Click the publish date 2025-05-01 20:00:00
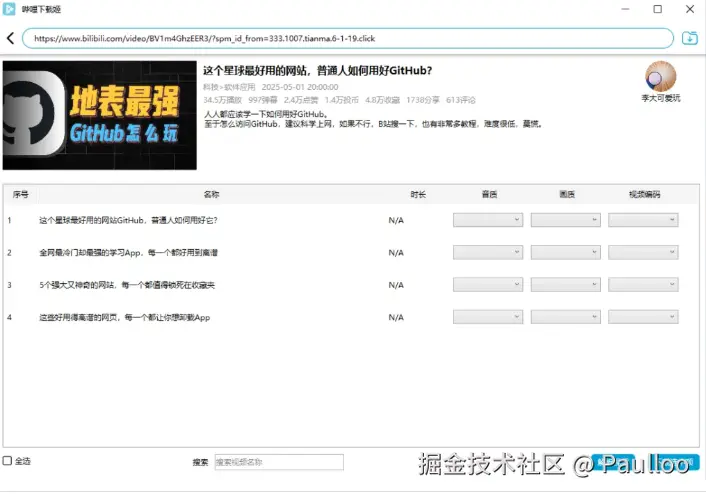Screen dimensions: 706x494 (300, 87)
